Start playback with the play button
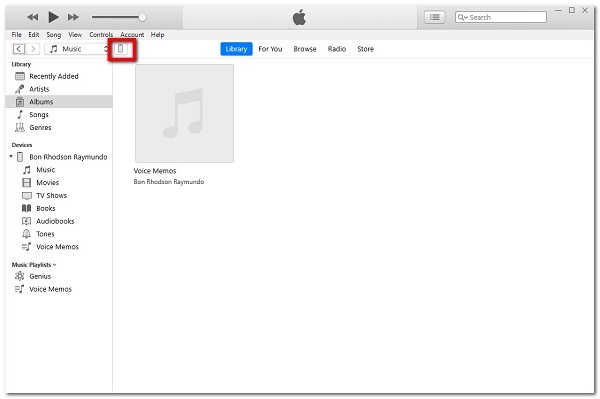Screen dimensions: 600x399 53,17
